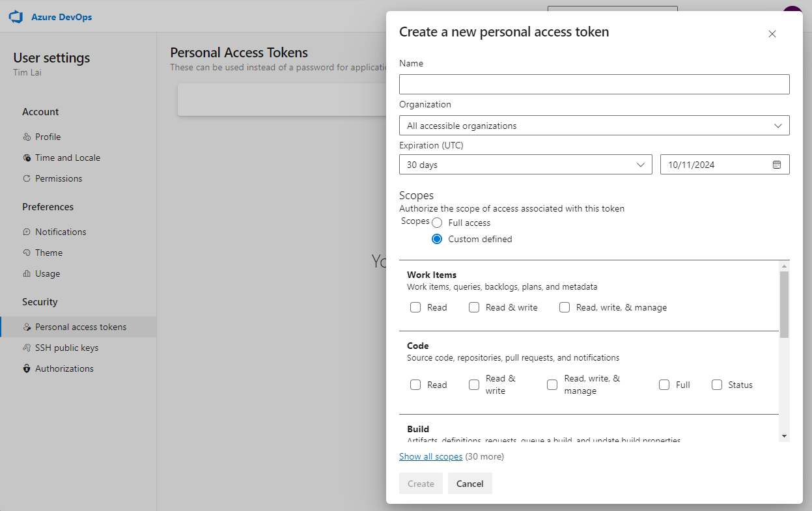Enable the Status checkbox under Code
The image size is (812, 511).
[717, 385]
